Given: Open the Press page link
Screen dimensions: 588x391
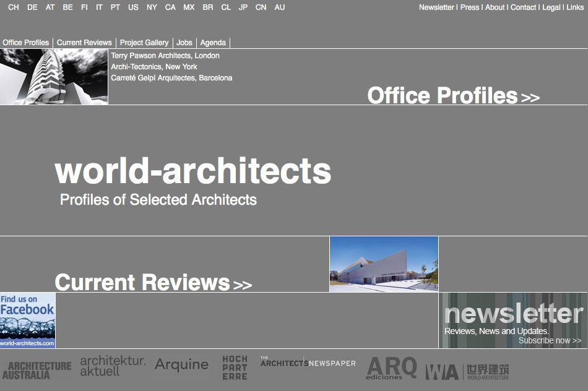Looking at the screenshot, I should (470, 7).
